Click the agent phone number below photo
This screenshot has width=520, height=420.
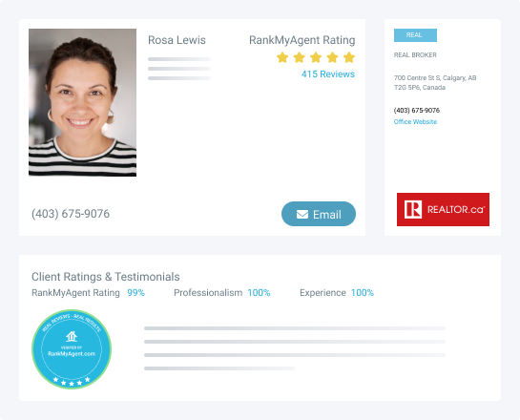point(71,214)
